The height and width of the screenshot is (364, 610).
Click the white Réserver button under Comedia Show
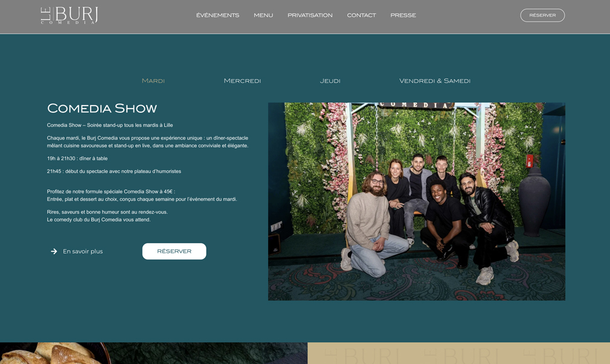[175, 251]
